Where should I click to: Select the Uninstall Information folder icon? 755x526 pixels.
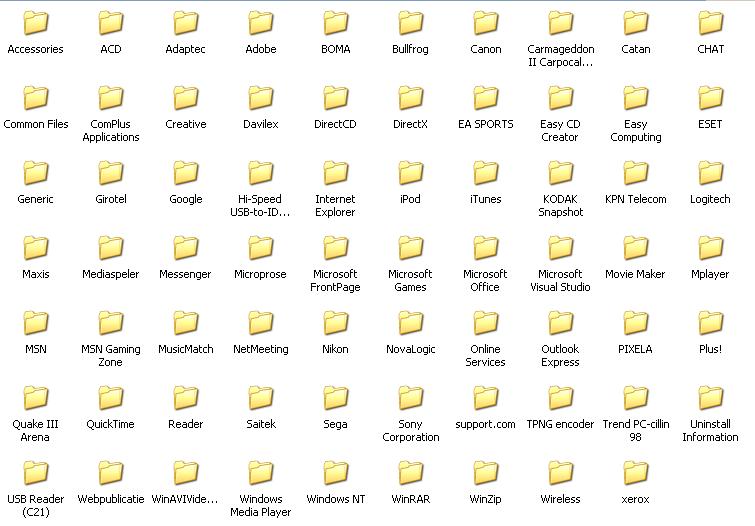click(x=711, y=398)
